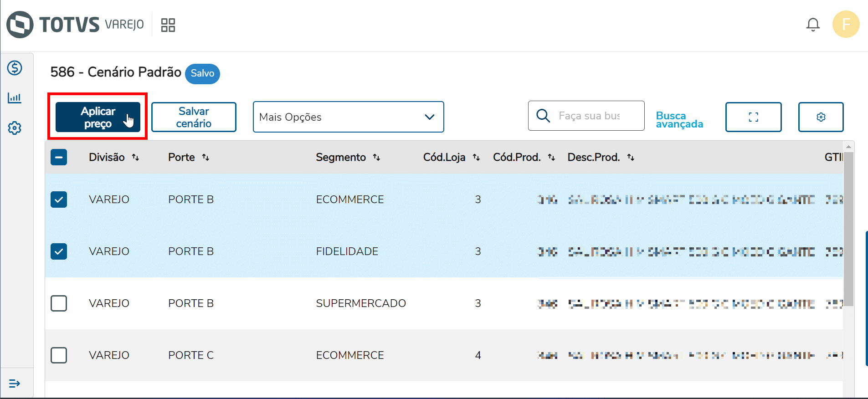The height and width of the screenshot is (399, 868).
Task: Toggle the select-all header checkbox
Action: [59, 158]
